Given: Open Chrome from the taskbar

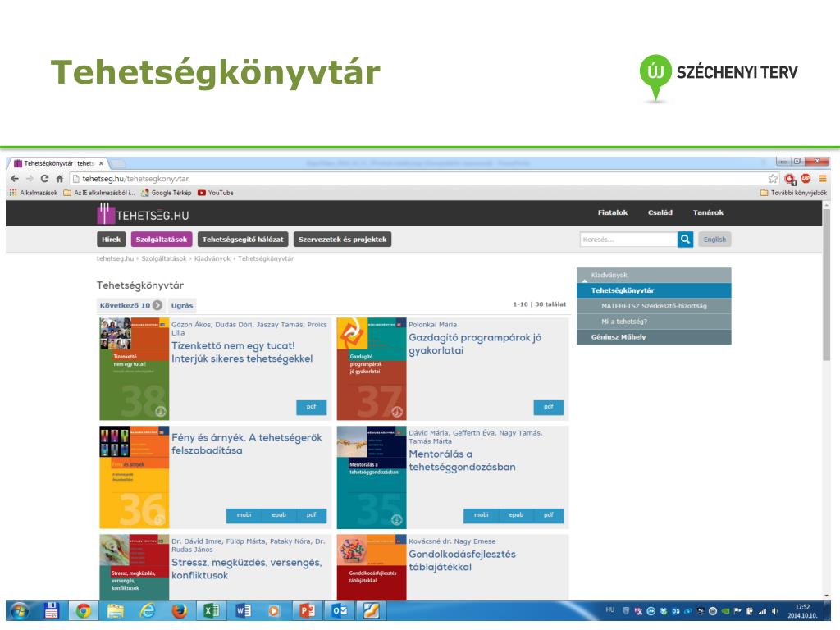Looking at the screenshot, I should point(83,610).
